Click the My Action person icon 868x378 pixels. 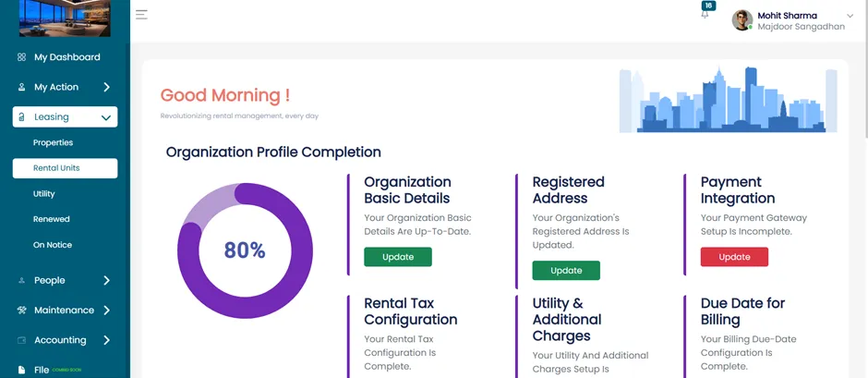[x=21, y=87]
